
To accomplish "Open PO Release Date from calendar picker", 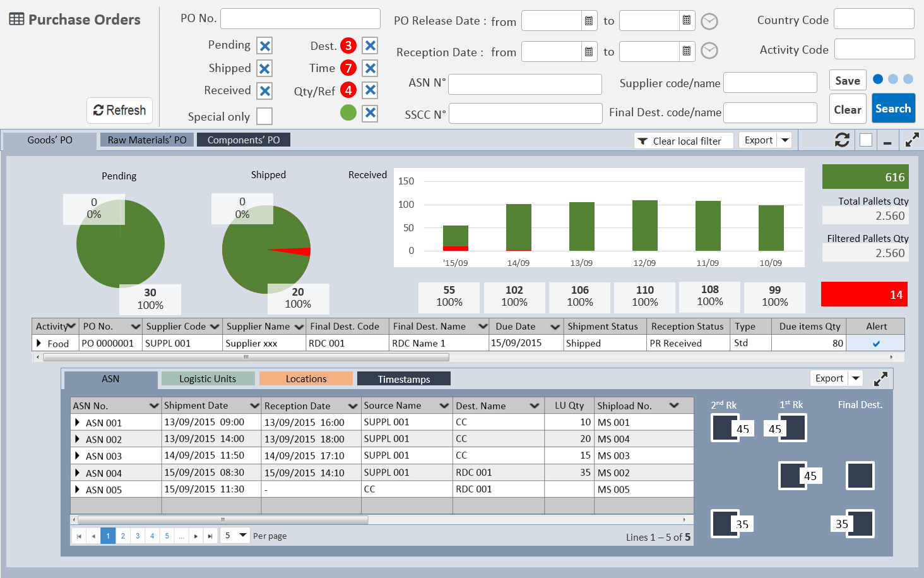I will (588, 21).
